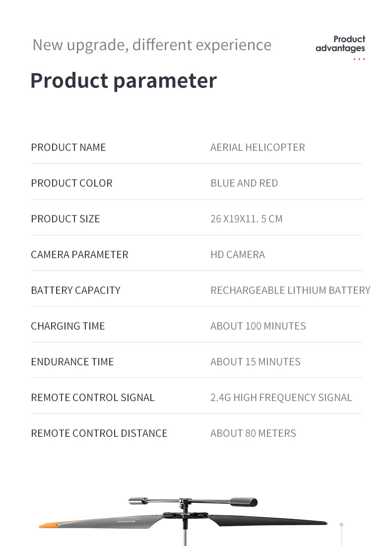Screen dimensions: 392x546
Task: Click the Product advantages label
Action: (x=340, y=44)
